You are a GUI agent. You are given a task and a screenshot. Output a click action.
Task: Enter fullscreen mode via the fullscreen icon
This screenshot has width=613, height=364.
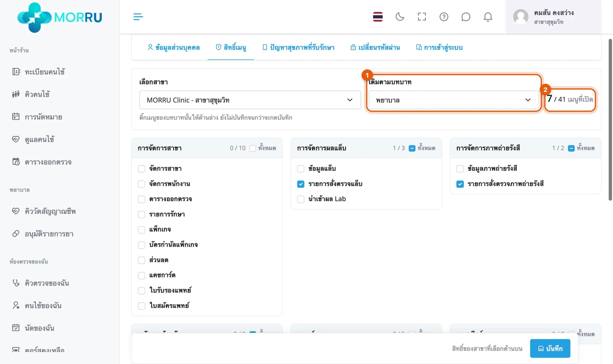[422, 17]
